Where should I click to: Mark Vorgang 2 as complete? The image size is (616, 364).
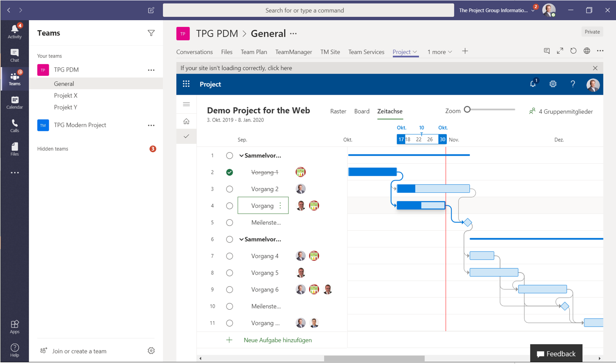(x=229, y=189)
